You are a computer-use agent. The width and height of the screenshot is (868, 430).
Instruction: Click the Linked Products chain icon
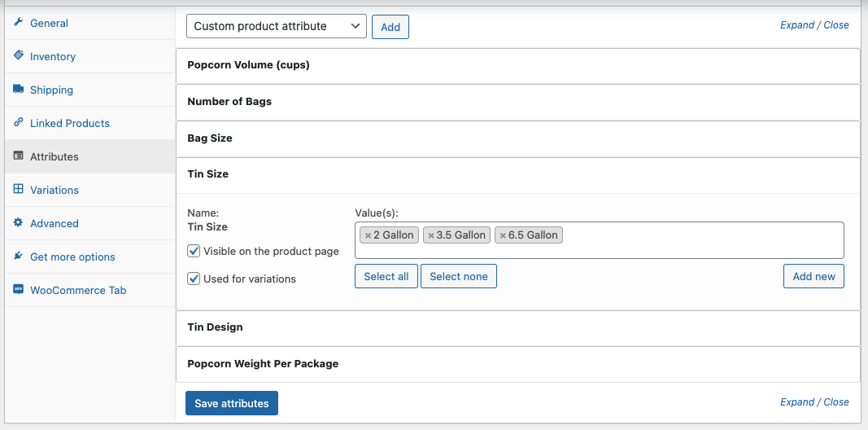point(18,122)
